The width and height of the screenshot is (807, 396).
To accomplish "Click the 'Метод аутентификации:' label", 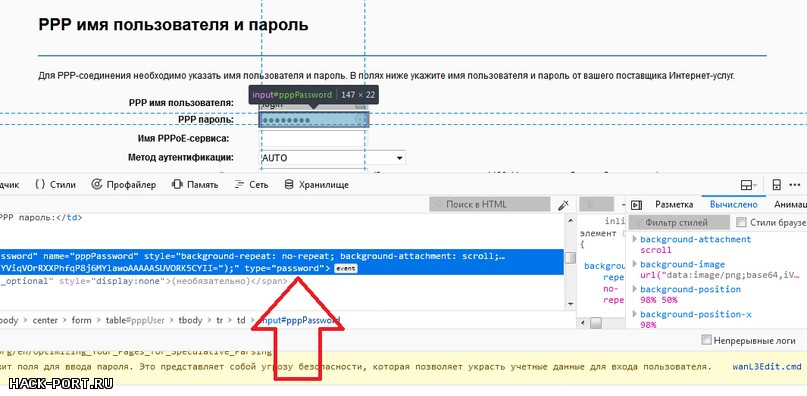I will [181, 157].
